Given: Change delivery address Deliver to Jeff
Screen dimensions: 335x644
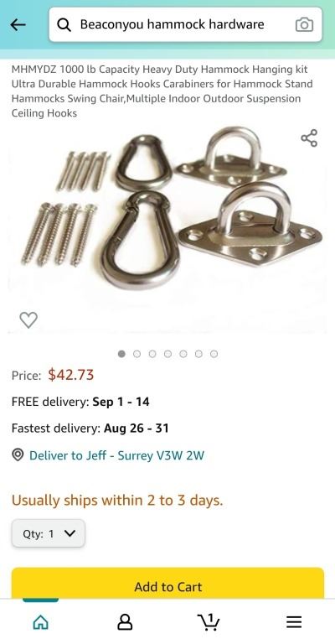Looking at the screenshot, I should [x=116, y=455].
